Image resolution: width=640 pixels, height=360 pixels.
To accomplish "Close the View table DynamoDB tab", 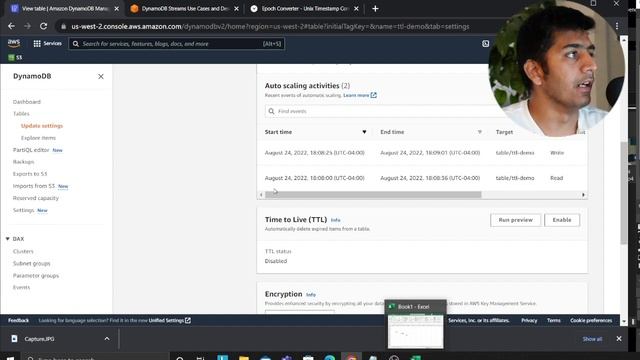I will [117, 9].
